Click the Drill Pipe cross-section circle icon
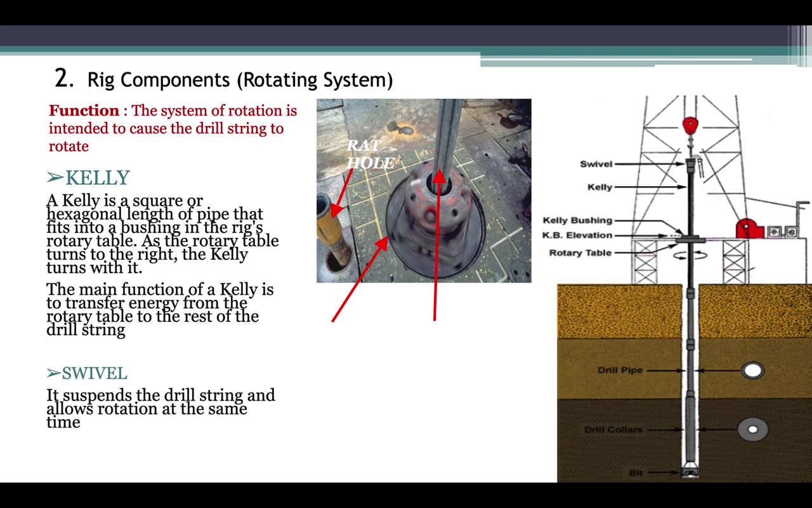Image resolution: width=812 pixels, height=508 pixels. pos(752,370)
